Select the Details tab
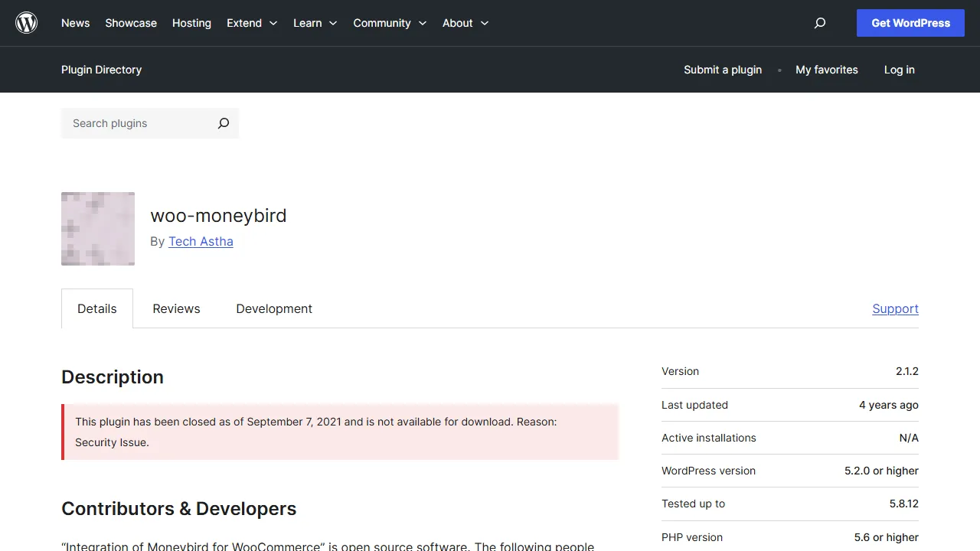This screenshot has height=551, width=980. pos(96,308)
